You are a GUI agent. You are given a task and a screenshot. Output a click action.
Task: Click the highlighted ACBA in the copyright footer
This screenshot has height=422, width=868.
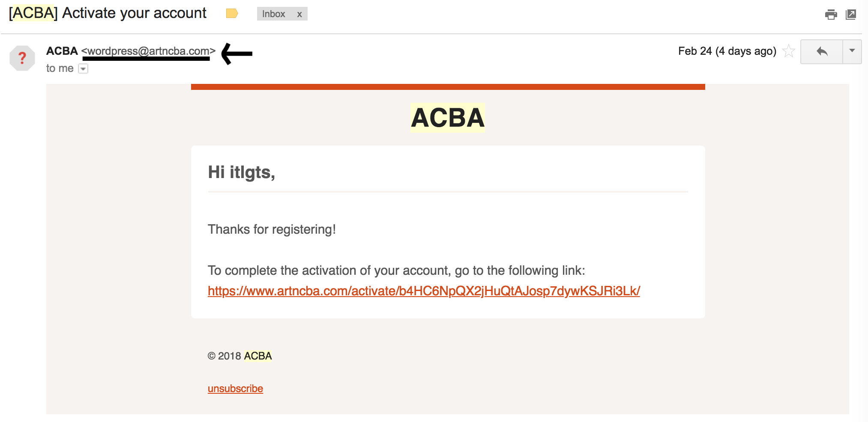[258, 356]
